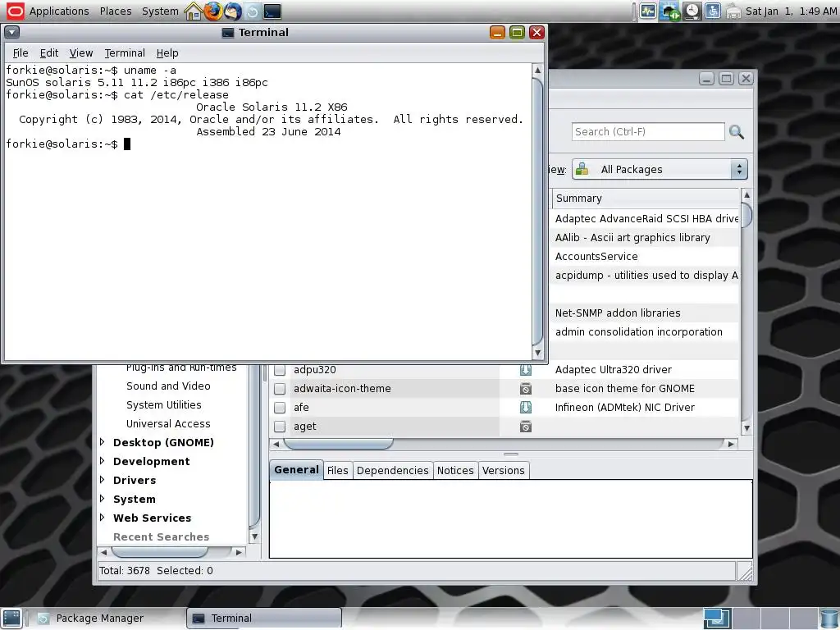The image size is (840, 630).
Task: Select System Utilities category
Action: [164, 405]
